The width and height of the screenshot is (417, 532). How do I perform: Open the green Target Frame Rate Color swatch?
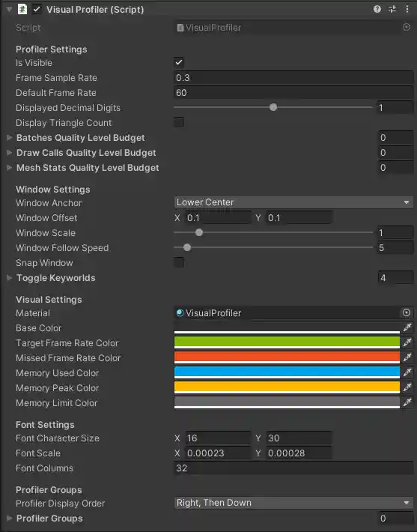click(x=287, y=342)
